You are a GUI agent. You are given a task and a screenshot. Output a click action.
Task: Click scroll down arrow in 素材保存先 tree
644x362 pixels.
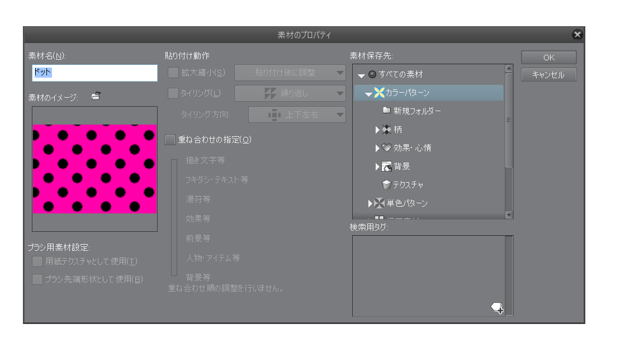pos(509,215)
